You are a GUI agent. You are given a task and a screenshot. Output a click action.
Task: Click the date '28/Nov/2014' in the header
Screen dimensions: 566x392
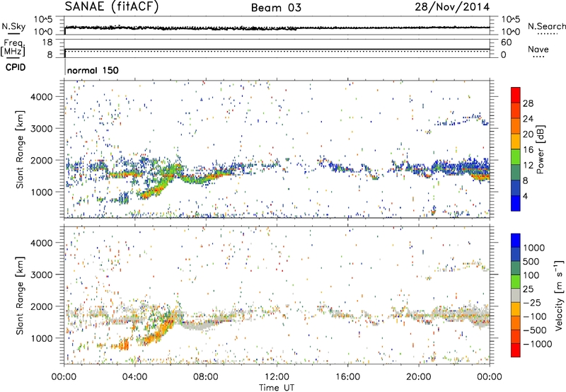[x=452, y=7]
